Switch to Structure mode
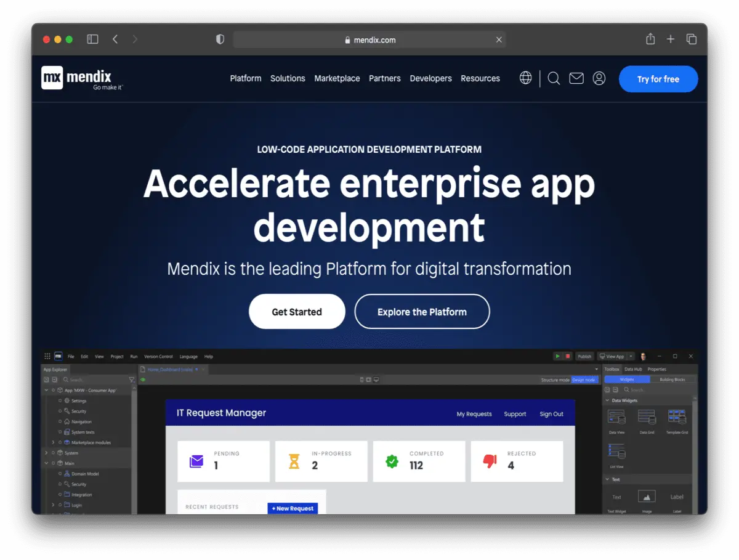 pyautogui.click(x=555, y=380)
